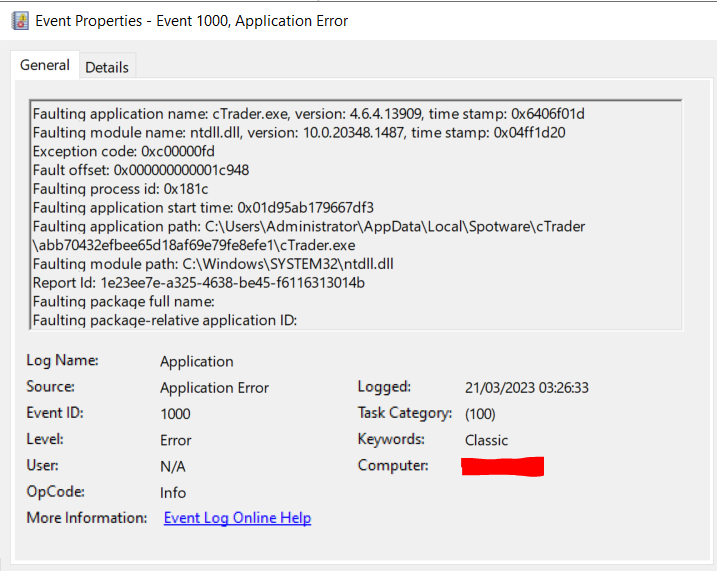This screenshot has width=717, height=571.
Task: Click the Faulting application path line
Action: point(309,226)
